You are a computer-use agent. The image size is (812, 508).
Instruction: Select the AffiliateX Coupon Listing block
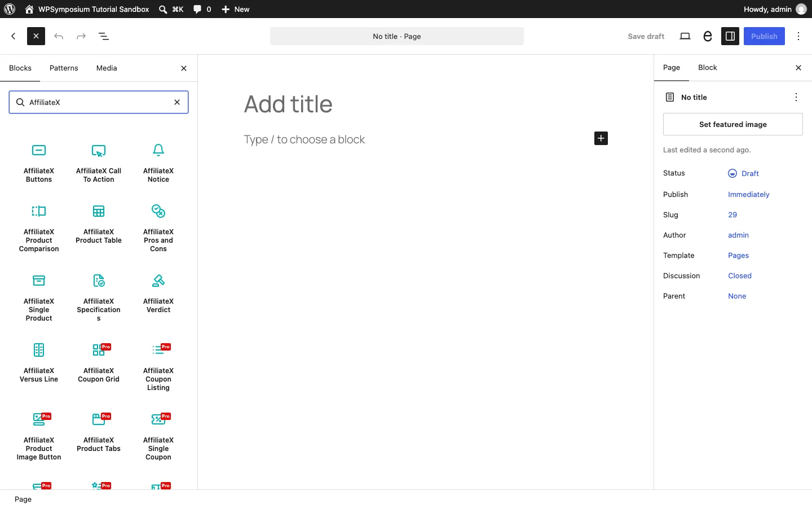click(158, 367)
